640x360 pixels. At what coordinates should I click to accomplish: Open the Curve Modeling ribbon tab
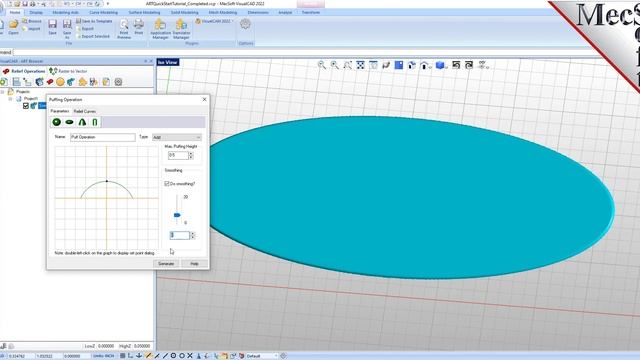click(103, 13)
